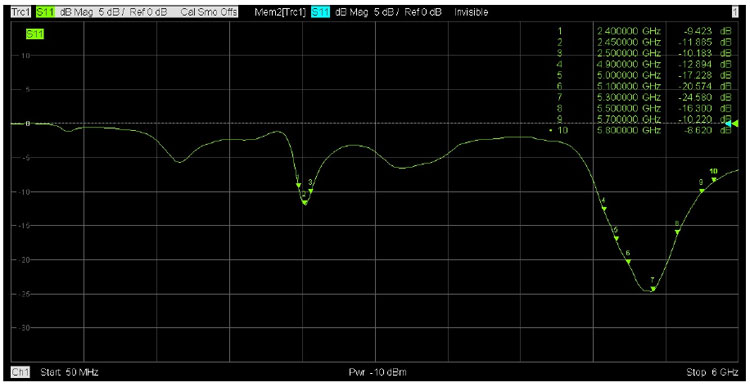Select marker 10 triangle near trace end
This screenshot has width=750, height=387.
714,179
